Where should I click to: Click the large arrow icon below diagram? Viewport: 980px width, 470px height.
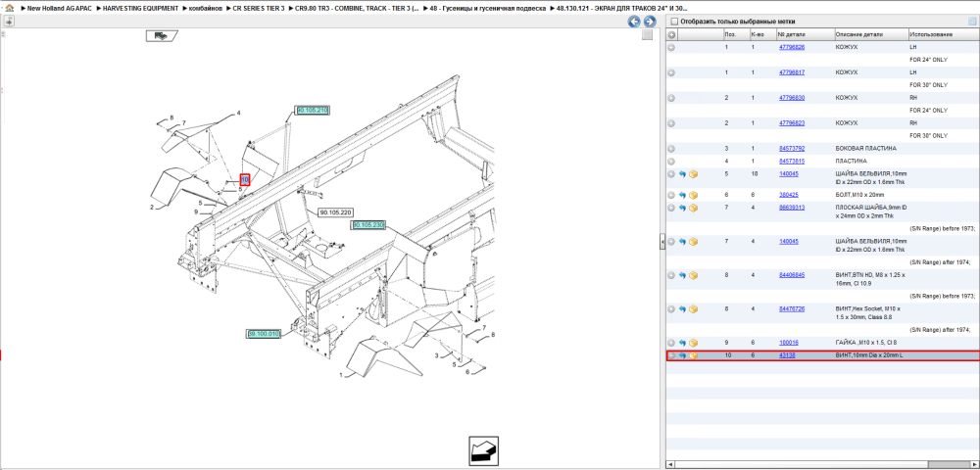coord(484,450)
